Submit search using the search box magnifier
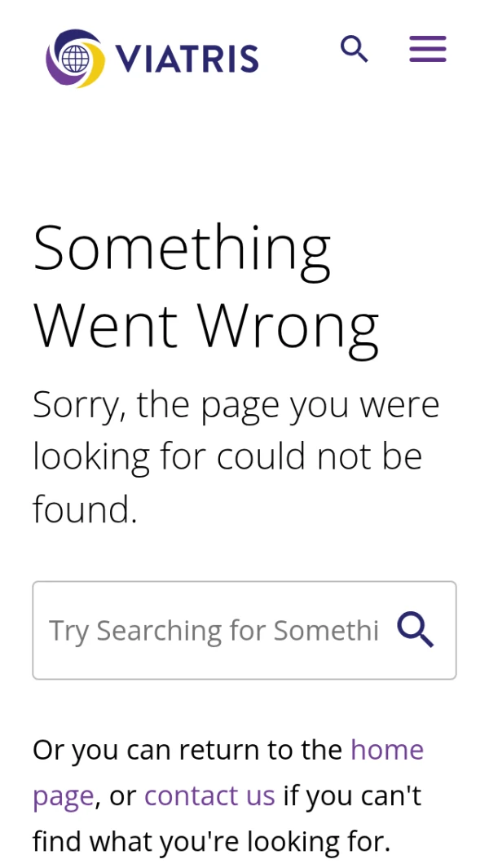Viewport: 489px width, 868px height. point(416,630)
